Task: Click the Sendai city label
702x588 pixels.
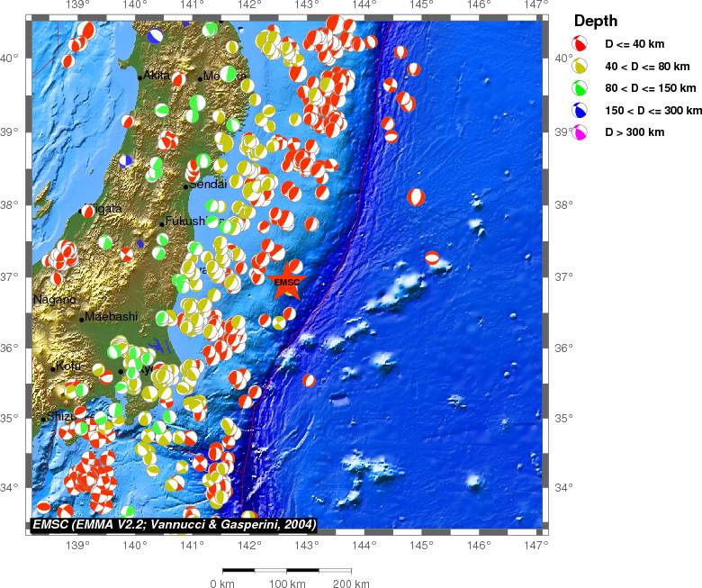Action: [x=207, y=185]
